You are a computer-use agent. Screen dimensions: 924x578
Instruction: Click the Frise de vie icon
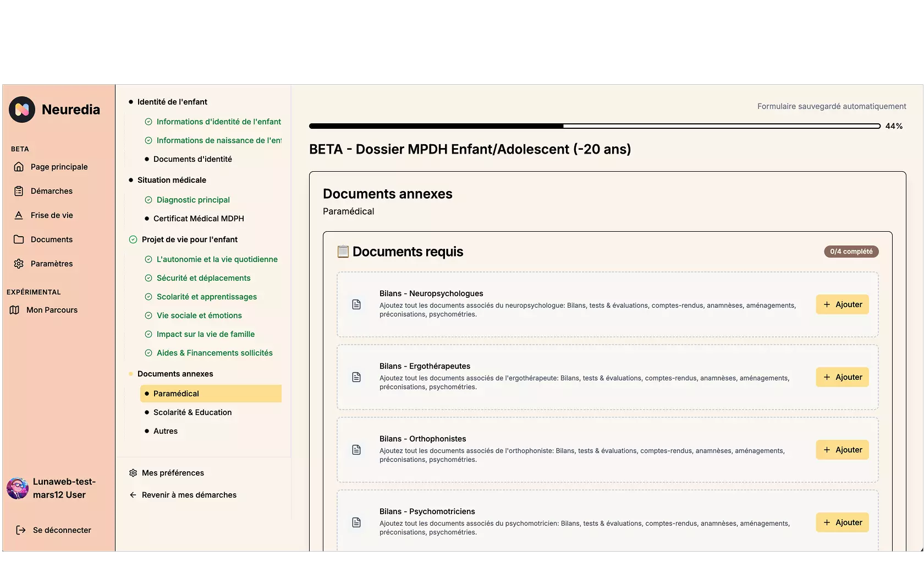click(x=19, y=215)
